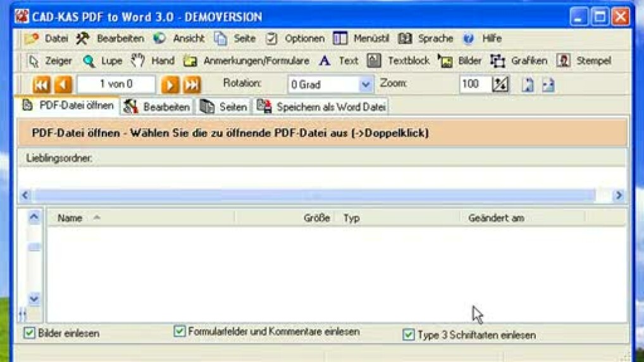Disable Type 3 Schriftarten einlesen
This screenshot has width=644, height=362.
tap(409, 335)
